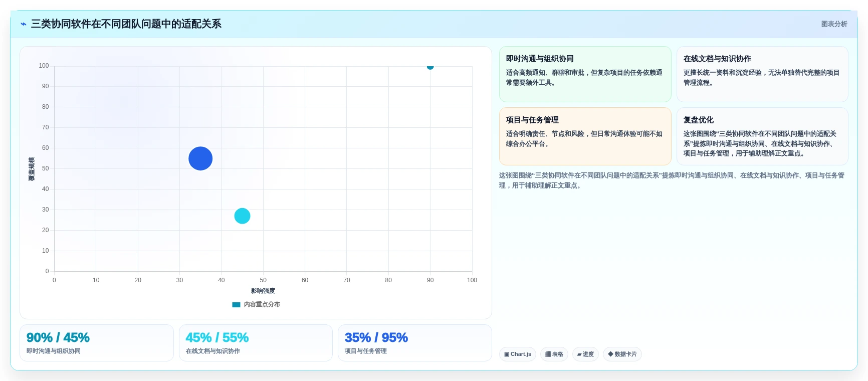Click the description starting 更擅长统一资料

click(761, 78)
